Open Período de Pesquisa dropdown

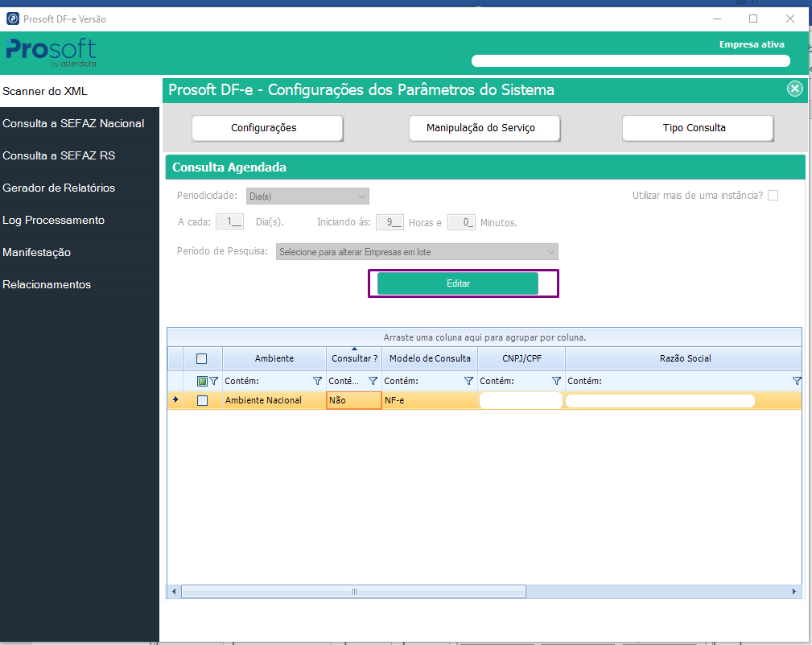417,252
